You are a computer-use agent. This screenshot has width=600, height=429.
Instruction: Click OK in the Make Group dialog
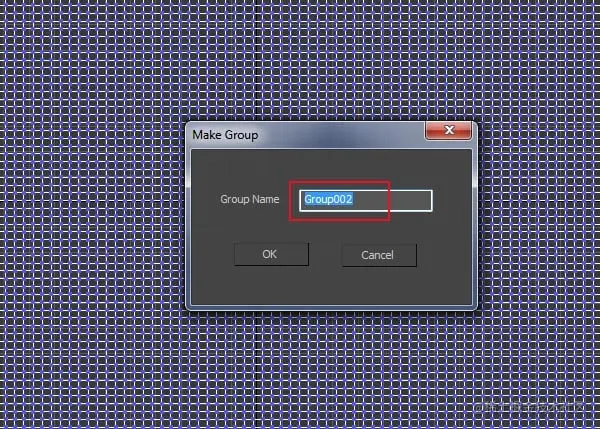(x=271, y=254)
